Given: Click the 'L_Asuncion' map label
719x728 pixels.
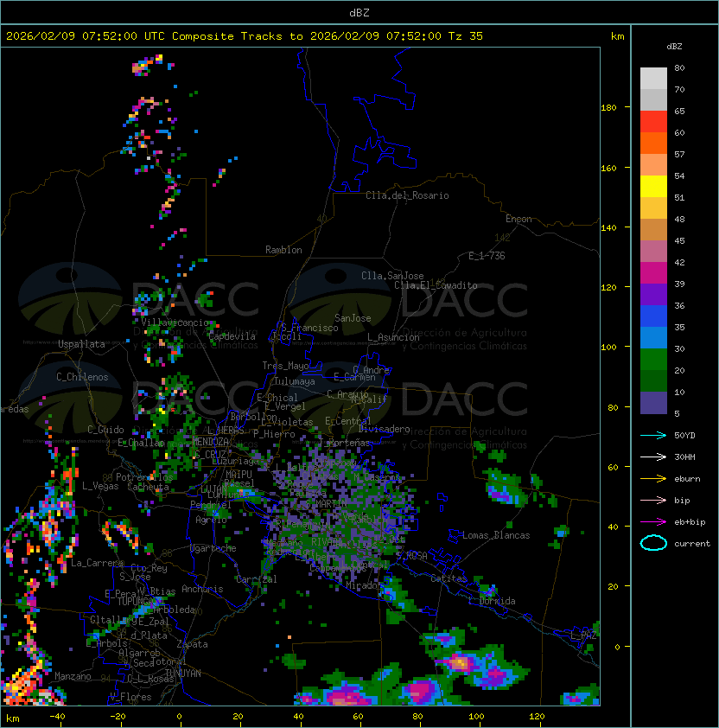Looking at the screenshot, I should [x=393, y=337].
